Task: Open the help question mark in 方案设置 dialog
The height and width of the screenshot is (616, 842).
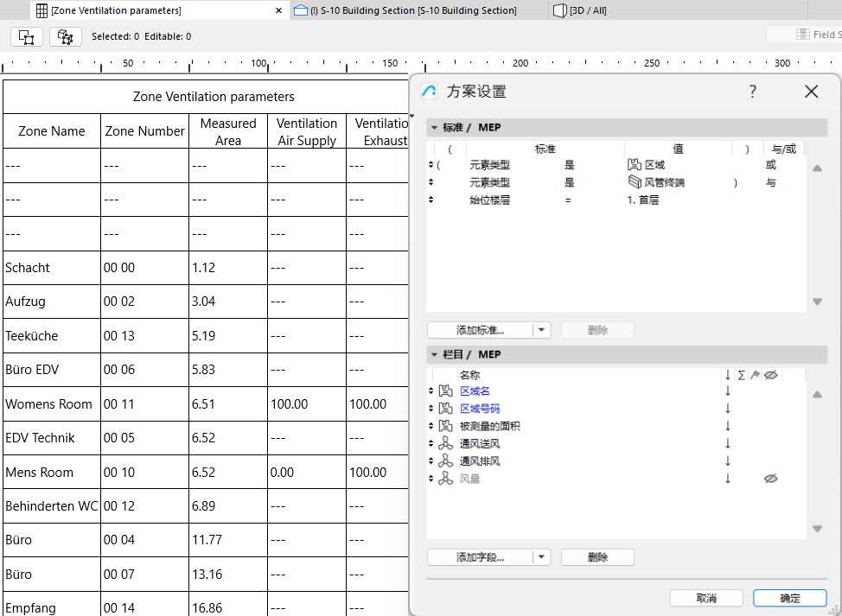Action: [752, 92]
